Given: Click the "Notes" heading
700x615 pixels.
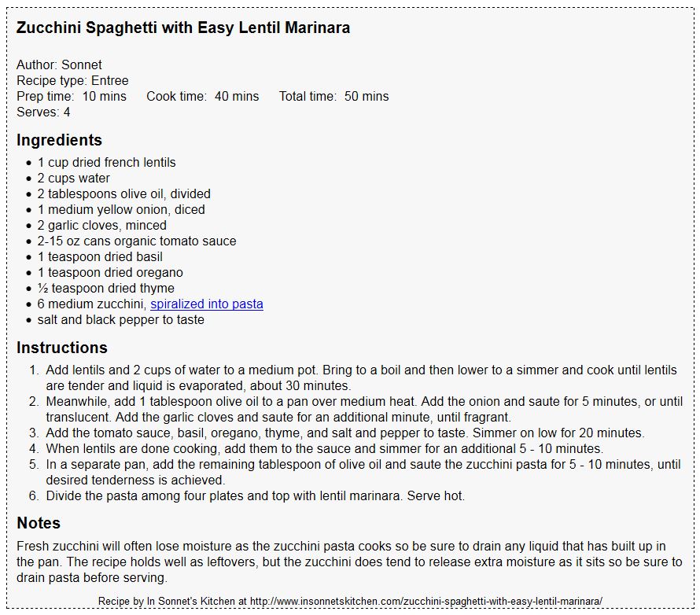Looking at the screenshot, I should [x=39, y=523].
